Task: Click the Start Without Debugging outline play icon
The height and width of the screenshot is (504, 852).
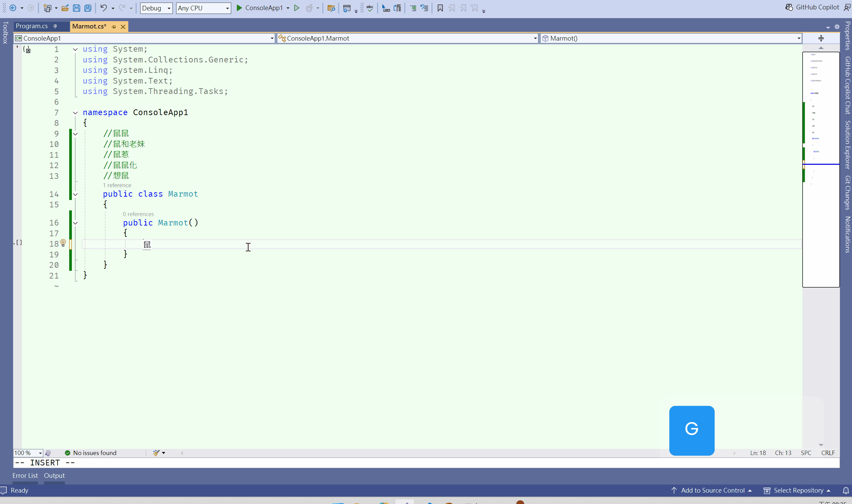Action: [x=297, y=8]
